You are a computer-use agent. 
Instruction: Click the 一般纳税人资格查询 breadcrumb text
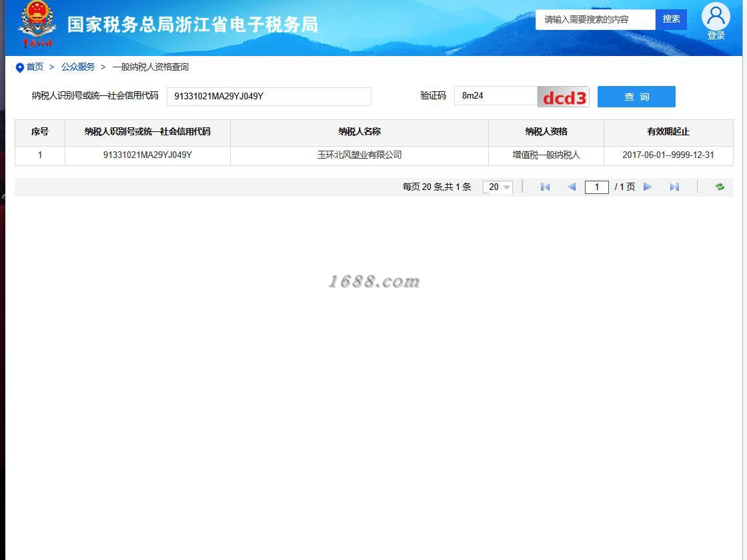(x=151, y=67)
